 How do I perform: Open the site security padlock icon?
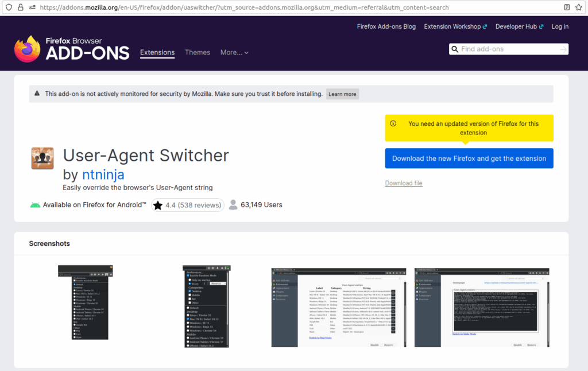tap(21, 7)
